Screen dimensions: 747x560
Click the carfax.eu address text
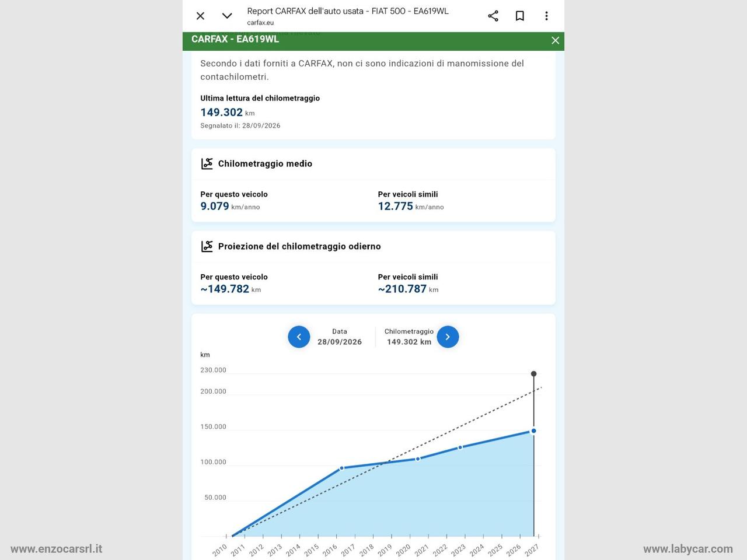coord(260,23)
